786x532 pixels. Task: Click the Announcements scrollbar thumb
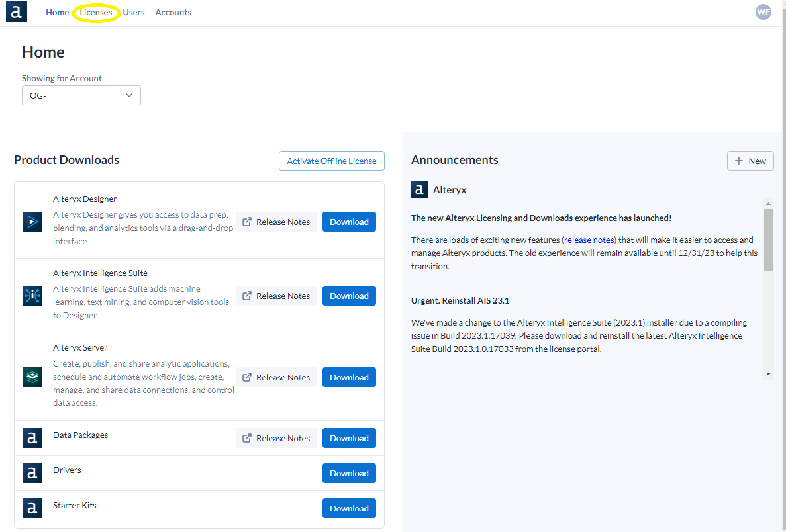(768, 240)
